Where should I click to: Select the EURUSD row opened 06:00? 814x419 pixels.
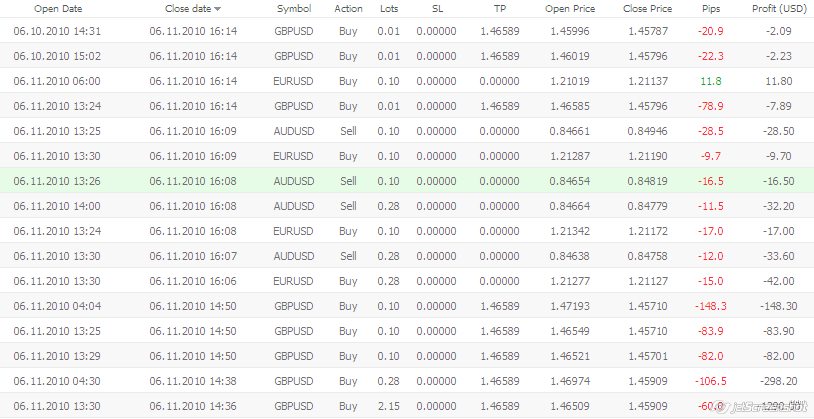coord(407,81)
